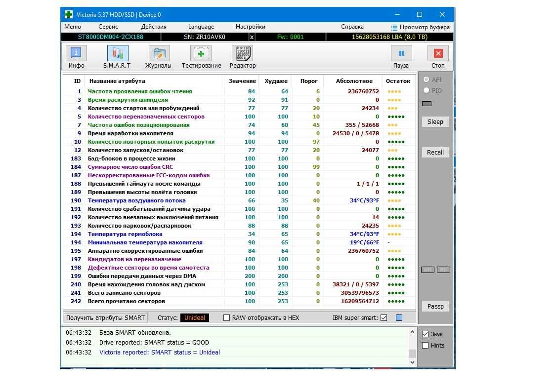Click the RD indicator in the side panel
This screenshot has height=392, width=555.
(x=443, y=270)
